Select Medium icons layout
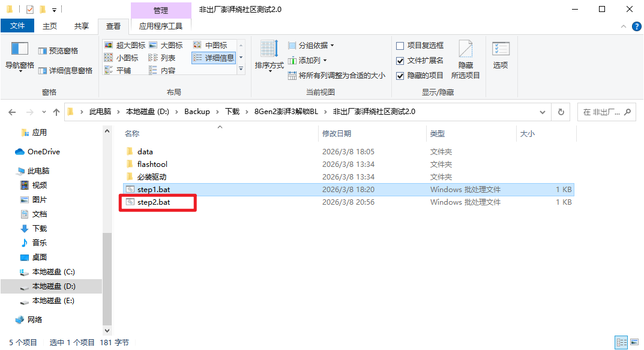The image size is (644, 350). (x=210, y=45)
